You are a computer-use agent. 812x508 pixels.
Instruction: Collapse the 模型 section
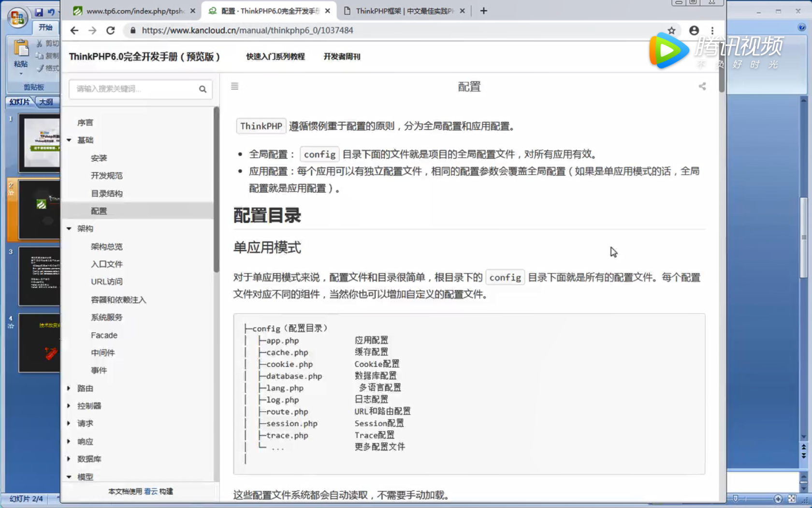[x=69, y=477]
